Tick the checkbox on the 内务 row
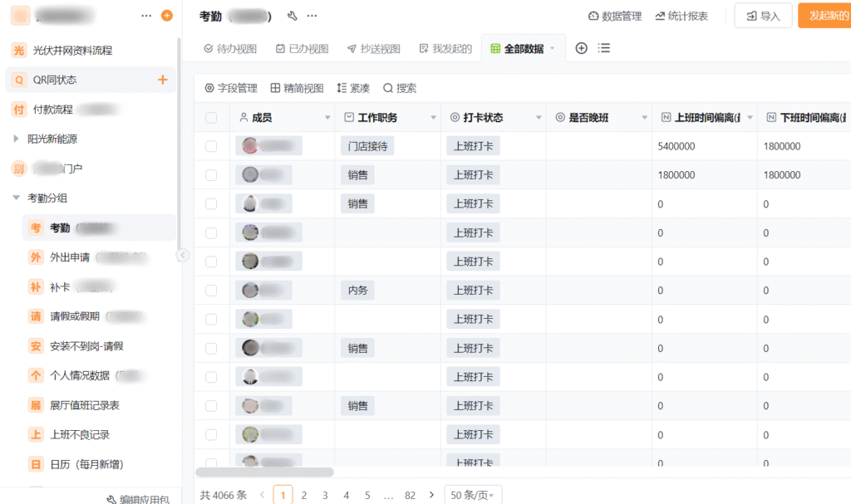 211,291
